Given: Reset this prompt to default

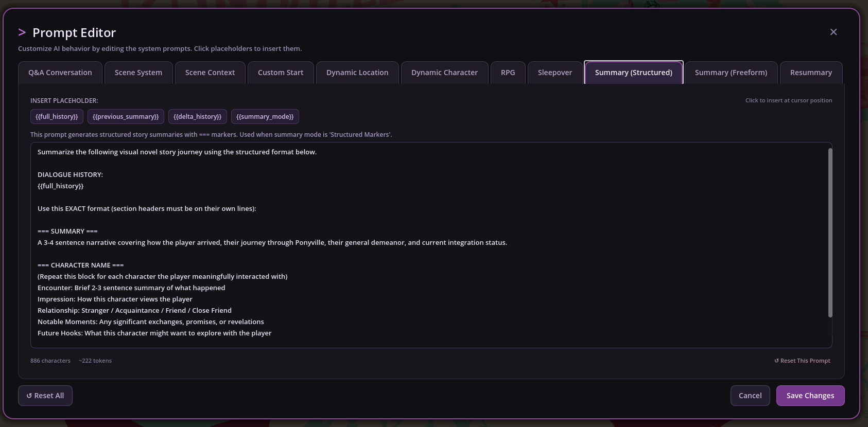Looking at the screenshot, I should coord(802,361).
